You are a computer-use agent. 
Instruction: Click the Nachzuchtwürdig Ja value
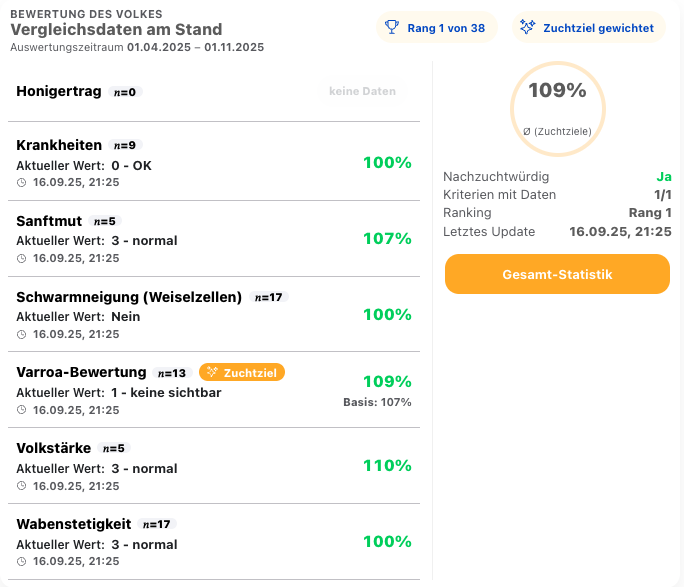pos(663,177)
